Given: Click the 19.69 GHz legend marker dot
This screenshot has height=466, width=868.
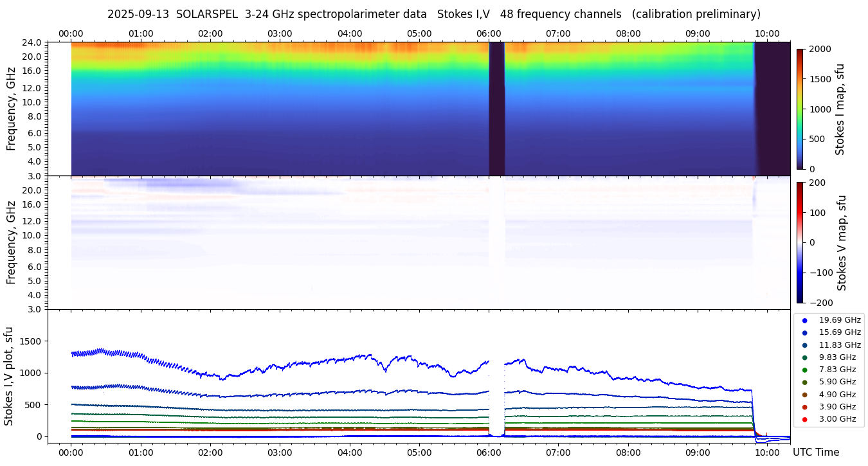Looking at the screenshot, I should point(804,320).
